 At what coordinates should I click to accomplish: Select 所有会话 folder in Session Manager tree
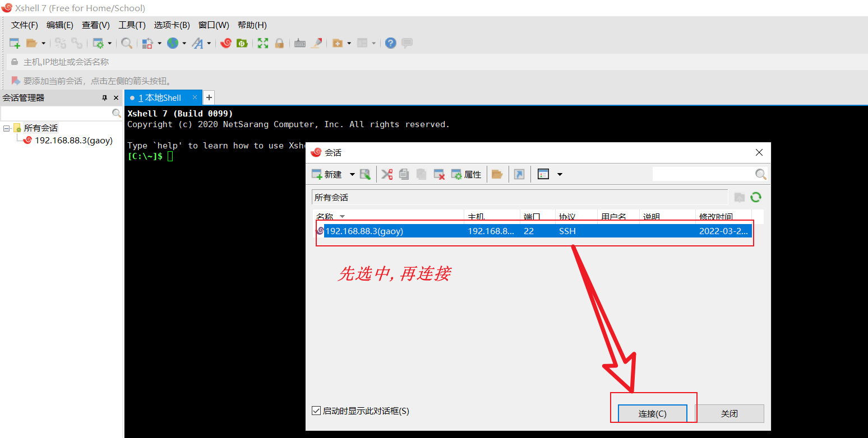[41, 128]
